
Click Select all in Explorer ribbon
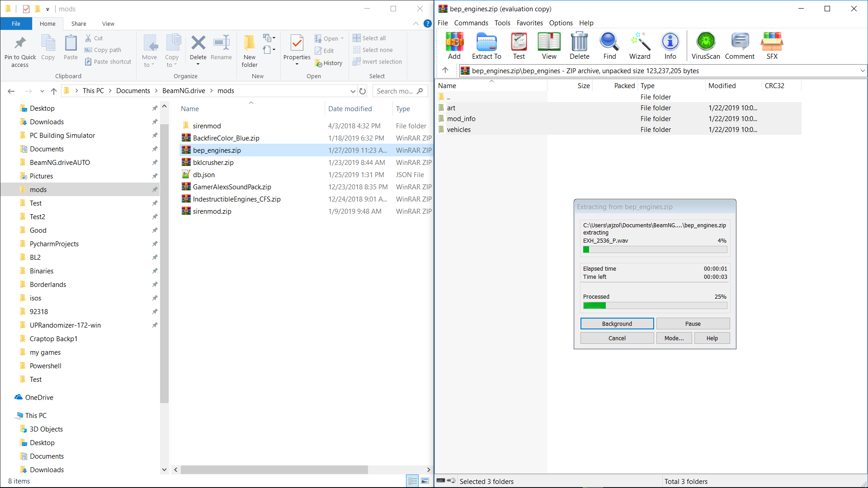point(369,38)
